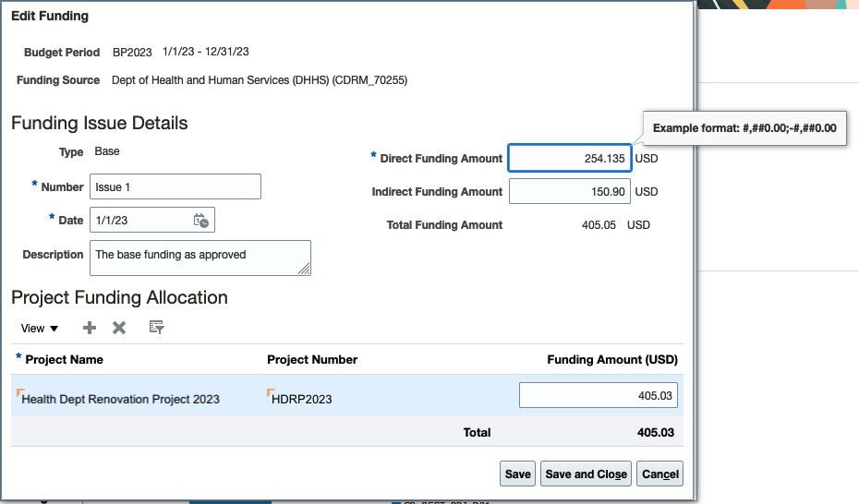Click the Project Name column header

(64, 359)
